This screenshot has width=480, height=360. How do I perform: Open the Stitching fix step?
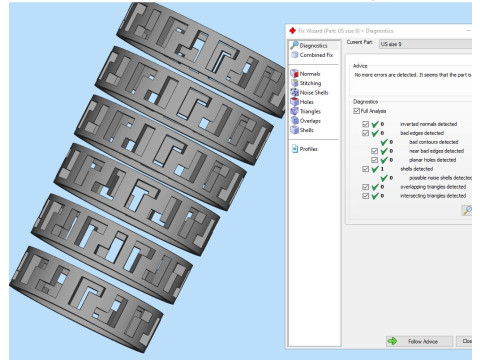click(306, 83)
